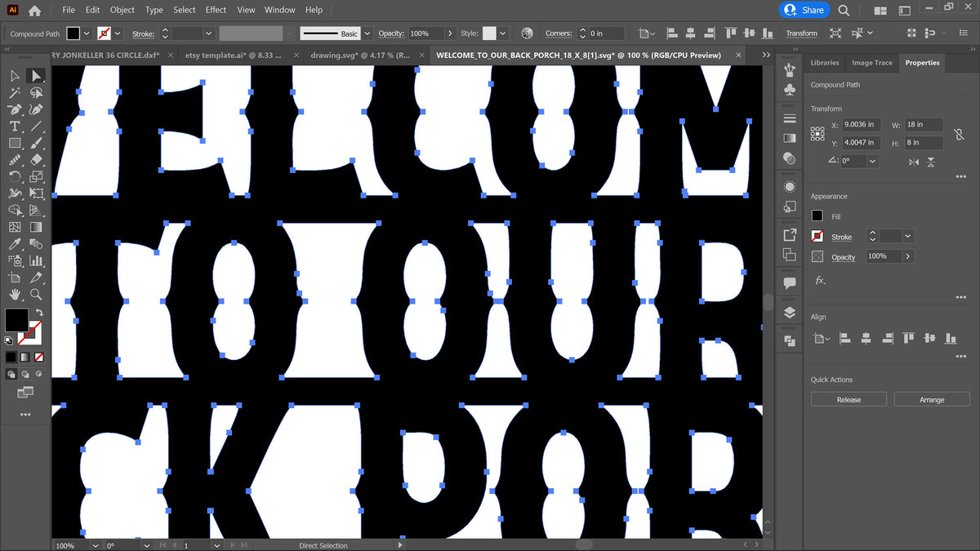Select the Selection tool (black arrow)
Screen dimensions: 980x551
click(x=15, y=76)
